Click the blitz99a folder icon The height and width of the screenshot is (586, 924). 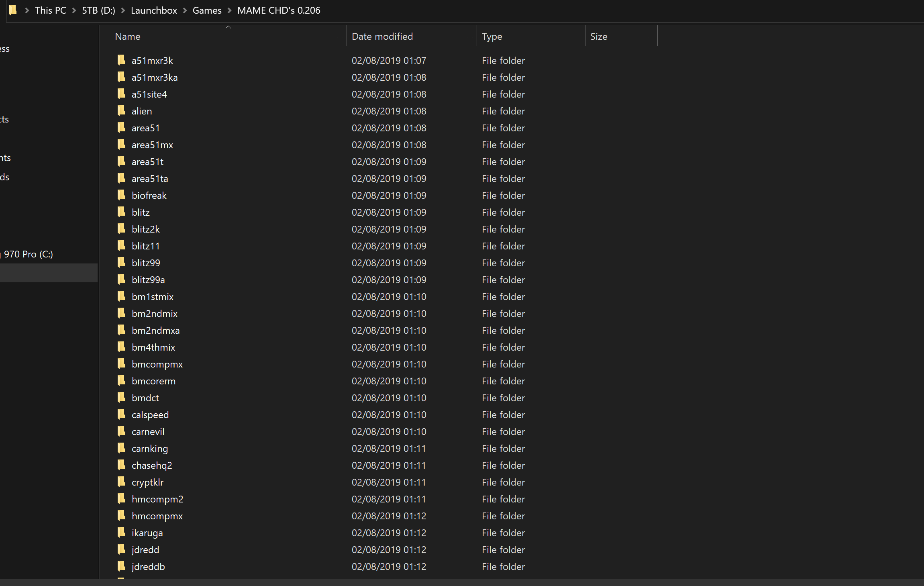click(x=121, y=280)
